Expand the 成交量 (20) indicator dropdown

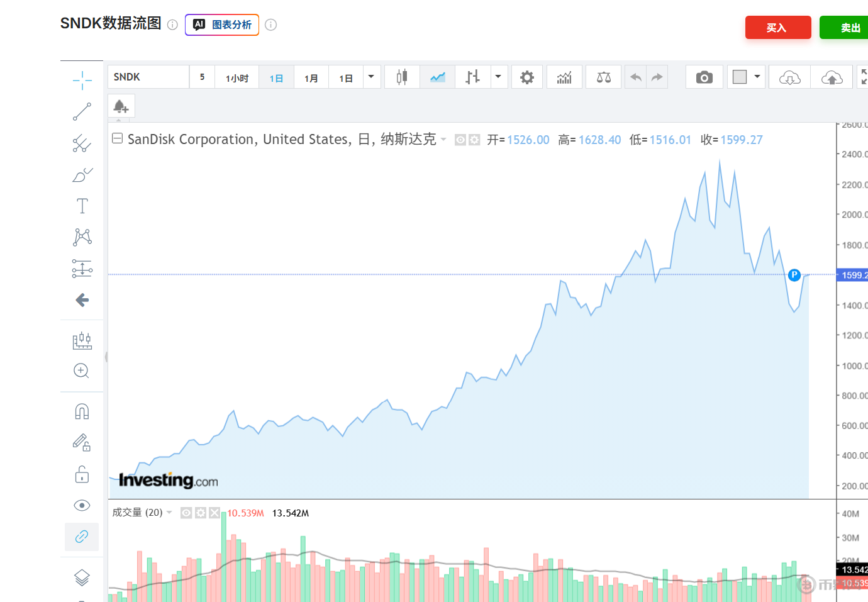pos(169,513)
